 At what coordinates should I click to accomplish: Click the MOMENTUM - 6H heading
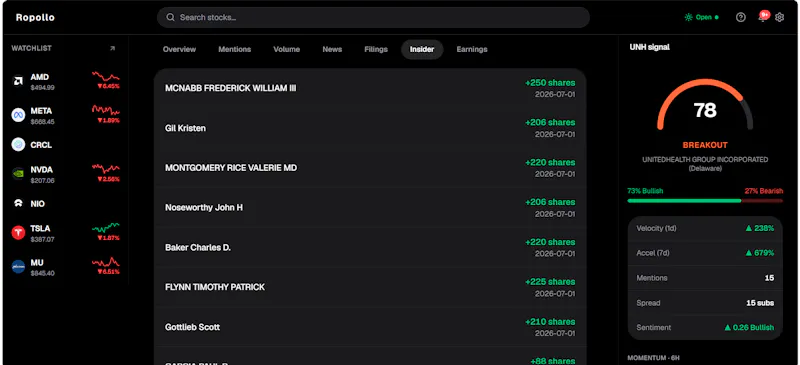(x=653, y=358)
